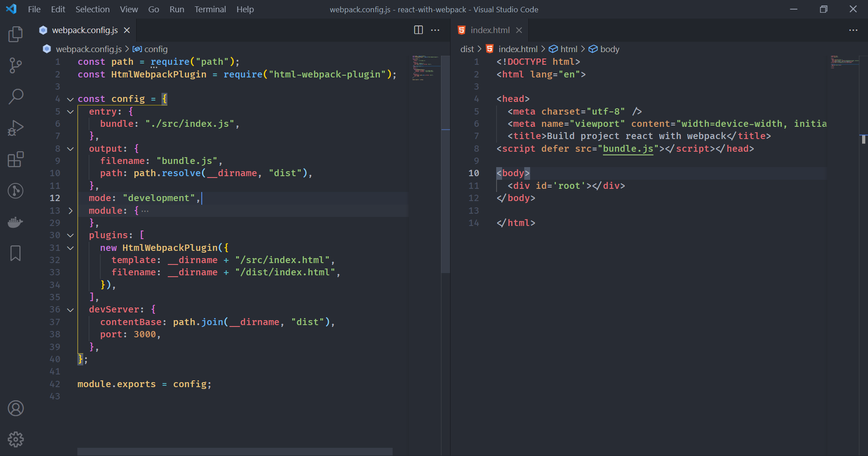
Task: Follow the bundle.js link in script tag
Action: click(x=628, y=149)
